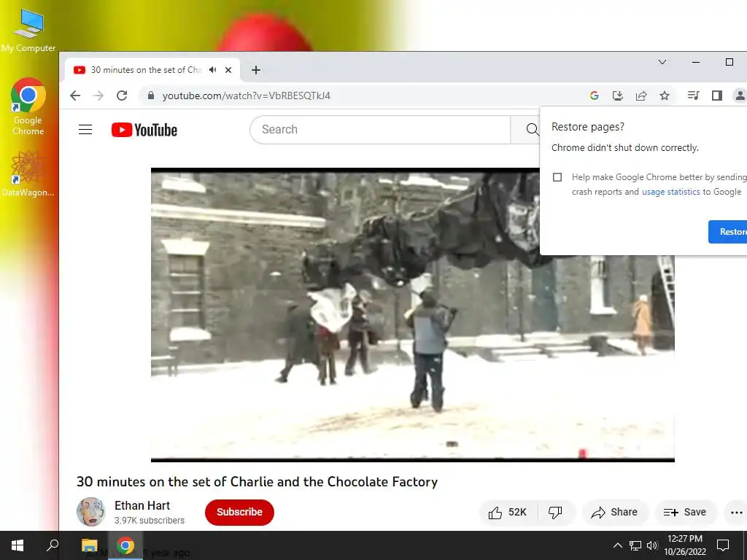Open the Chrome profile avatar

pos(740,96)
